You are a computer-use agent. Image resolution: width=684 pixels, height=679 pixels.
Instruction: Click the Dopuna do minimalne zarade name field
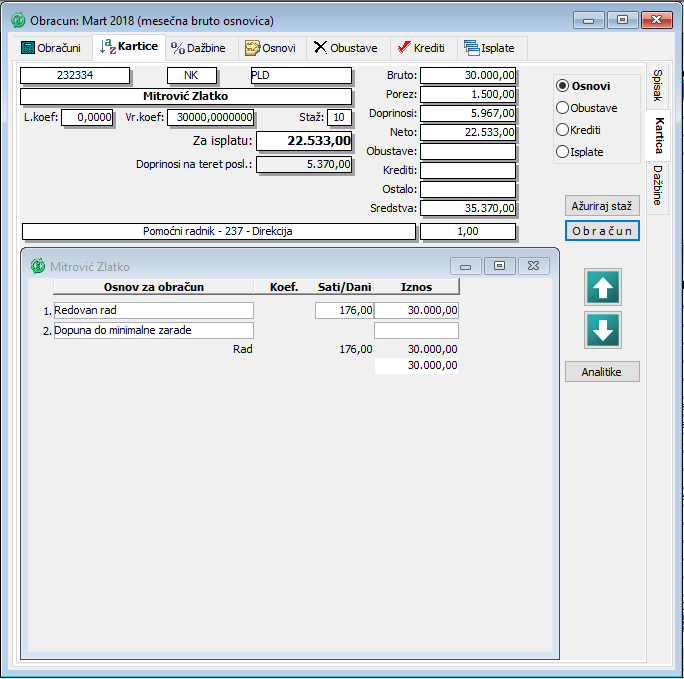(x=154, y=330)
